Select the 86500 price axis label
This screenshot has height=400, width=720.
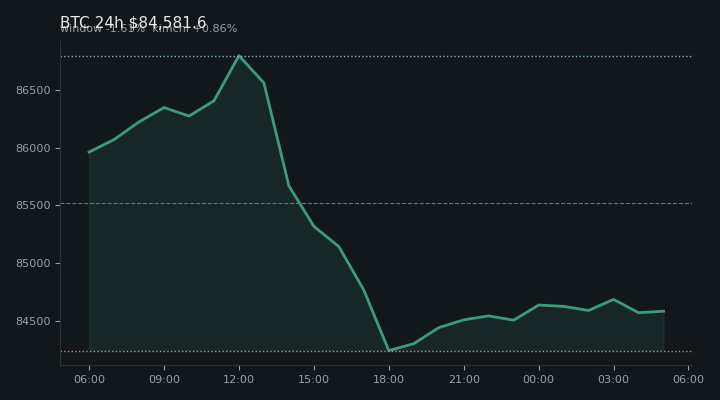(33, 90)
